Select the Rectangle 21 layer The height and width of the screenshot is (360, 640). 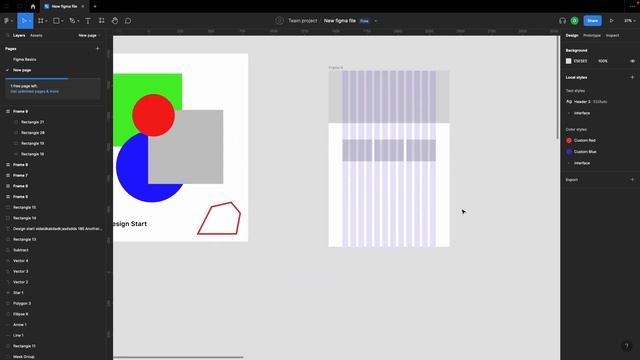point(32,122)
